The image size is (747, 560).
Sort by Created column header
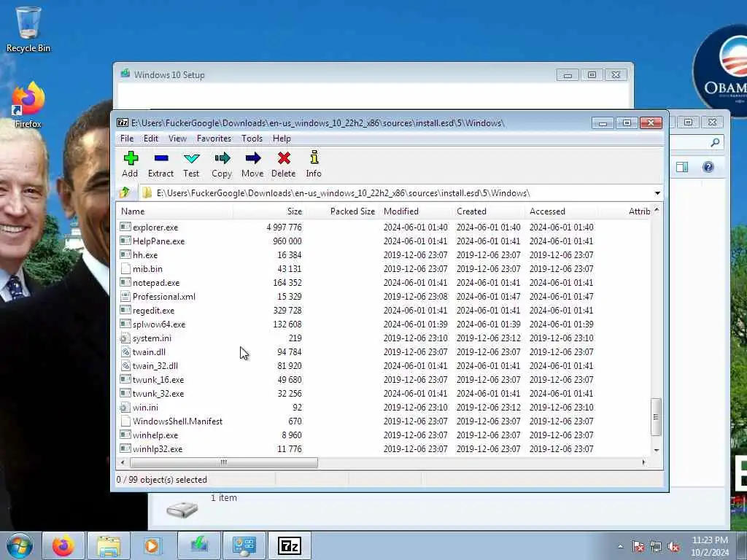click(489, 211)
